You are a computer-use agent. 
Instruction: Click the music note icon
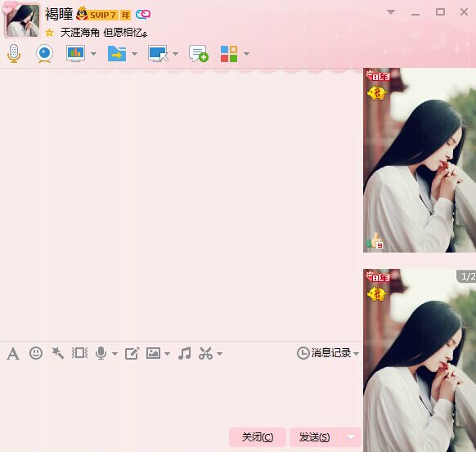(185, 353)
